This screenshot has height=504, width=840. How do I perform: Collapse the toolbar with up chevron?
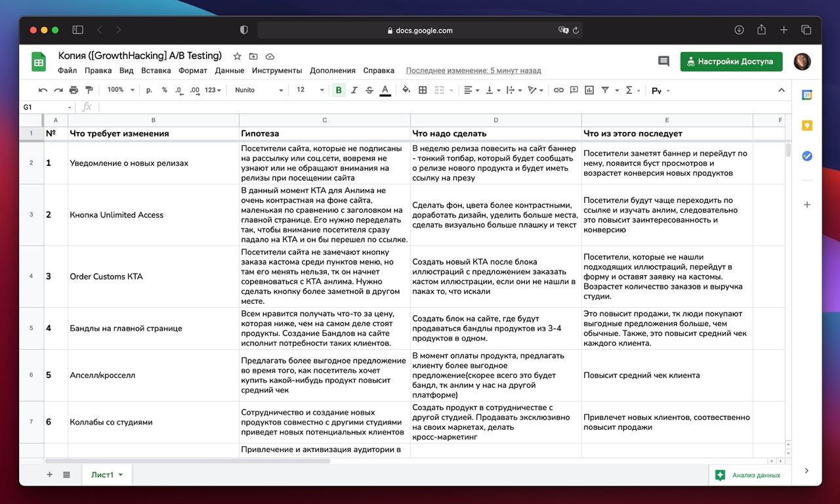click(x=781, y=90)
